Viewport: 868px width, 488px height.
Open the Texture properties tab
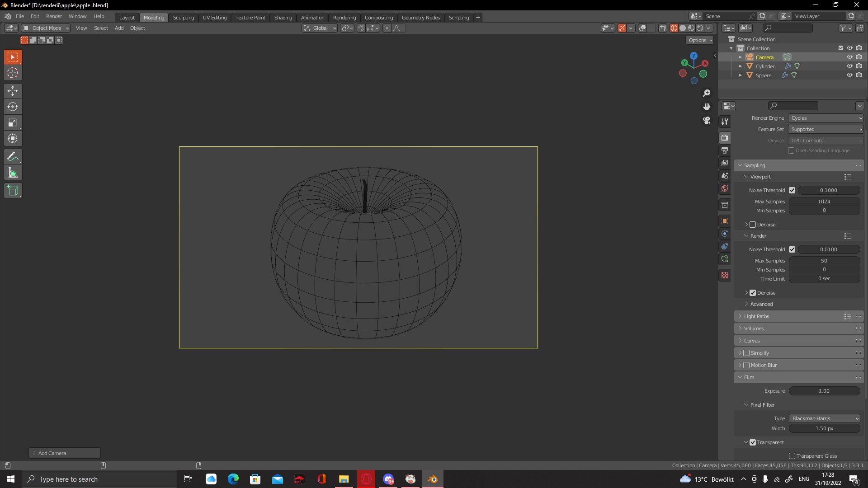(725, 275)
